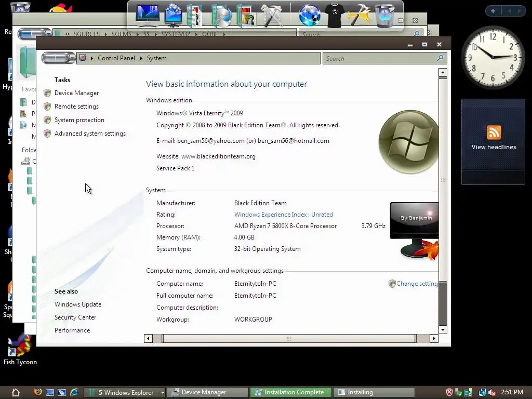Open the Fish Tycoon desktop shortcut

coord(20,350)
